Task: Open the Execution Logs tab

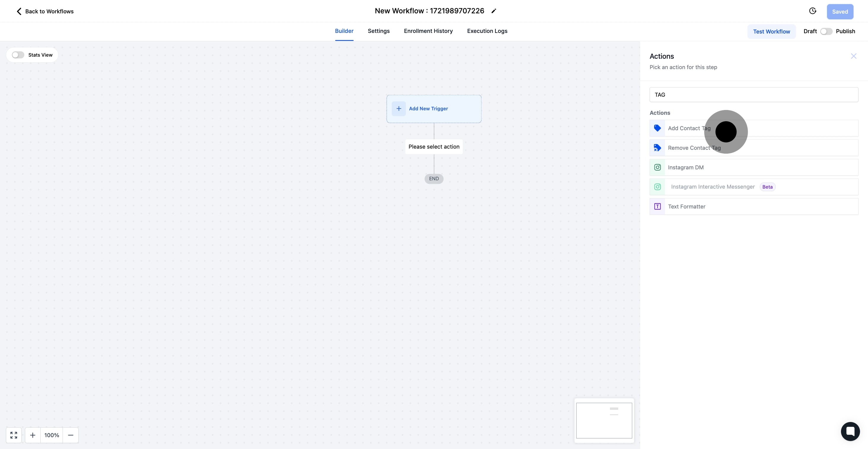Action: coord(487,31)
